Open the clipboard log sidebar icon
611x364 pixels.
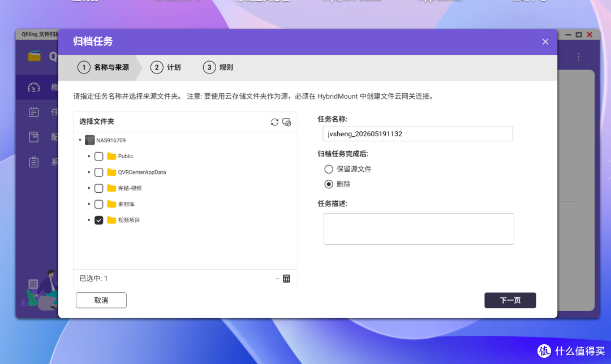click(33, 162)
